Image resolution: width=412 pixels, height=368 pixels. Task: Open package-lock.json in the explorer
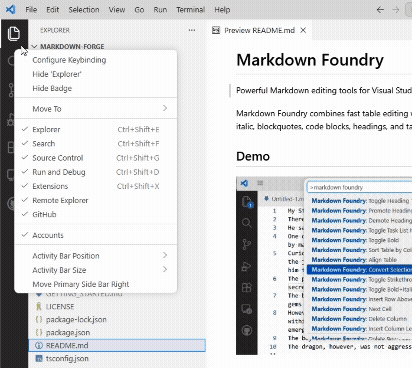[117, 319]
